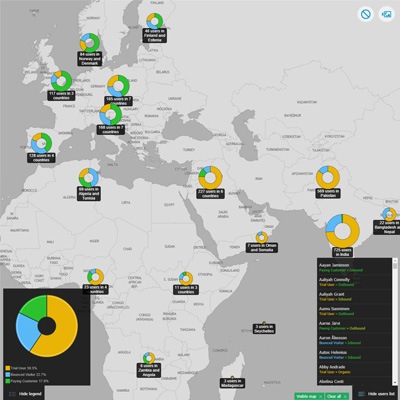Select user Aaron Åkesson in the list
The height and width of the screenshot is (400, 400).
[x=355, y=340]
